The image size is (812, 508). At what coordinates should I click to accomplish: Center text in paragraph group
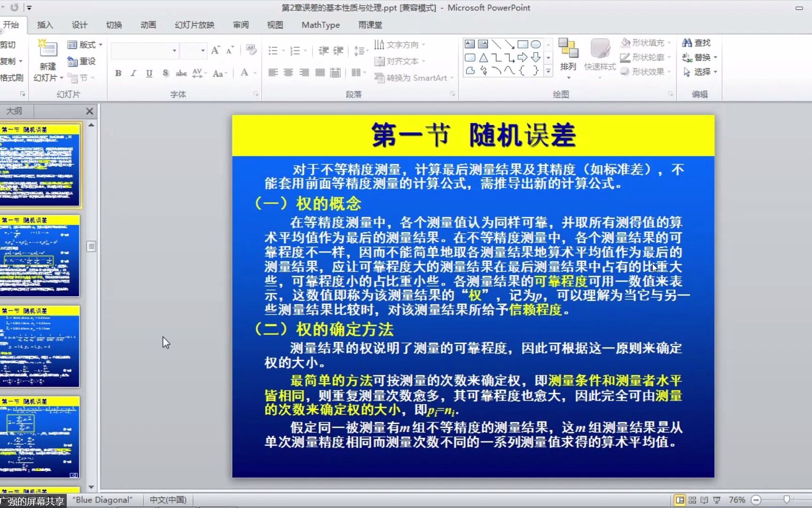289,72
